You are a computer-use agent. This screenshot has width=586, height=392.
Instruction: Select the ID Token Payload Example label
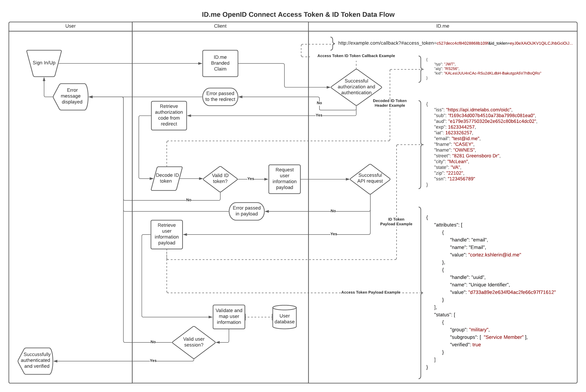click(396, 222)
